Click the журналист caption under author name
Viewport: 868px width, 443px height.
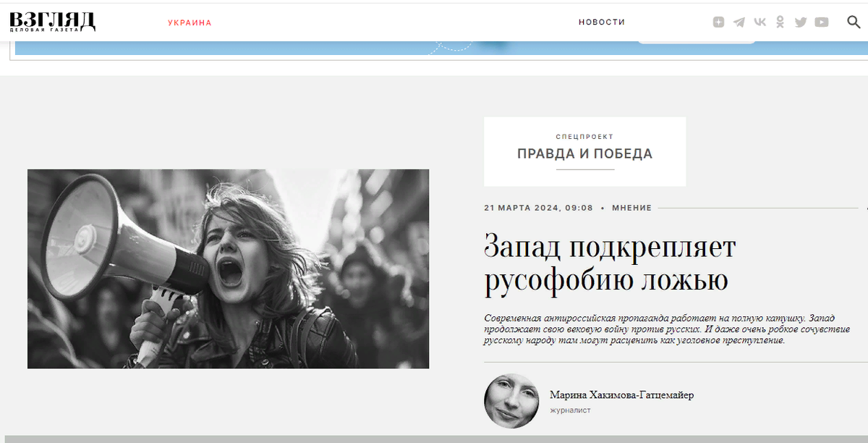pos(570,410)
